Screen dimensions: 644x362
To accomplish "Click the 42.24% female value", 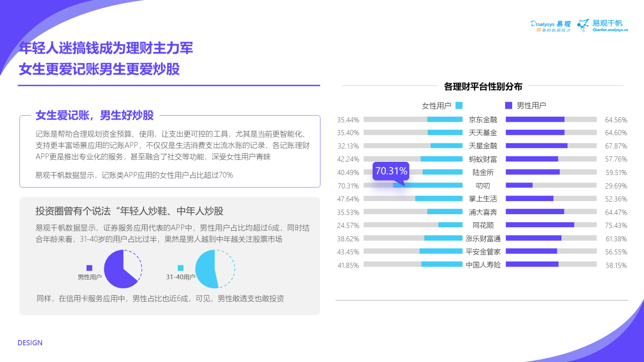I will pyautogui.click(x=348, y=159).
